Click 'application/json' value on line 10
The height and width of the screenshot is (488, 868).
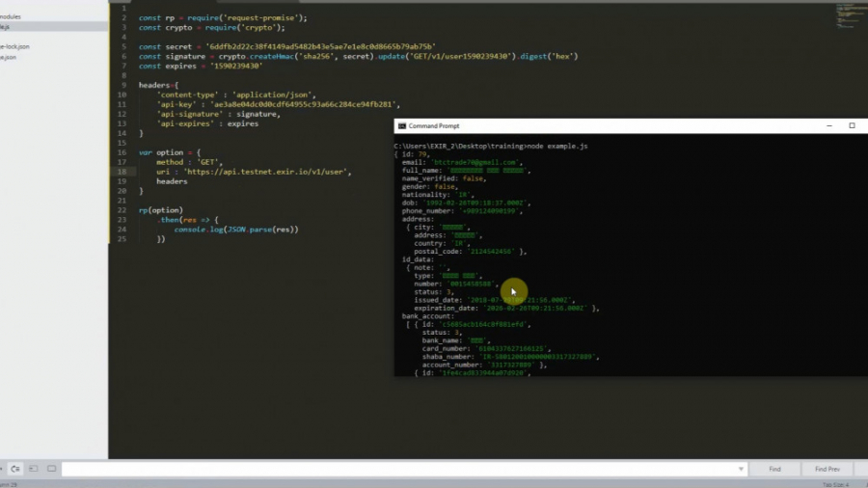click(x=272, y=95)
